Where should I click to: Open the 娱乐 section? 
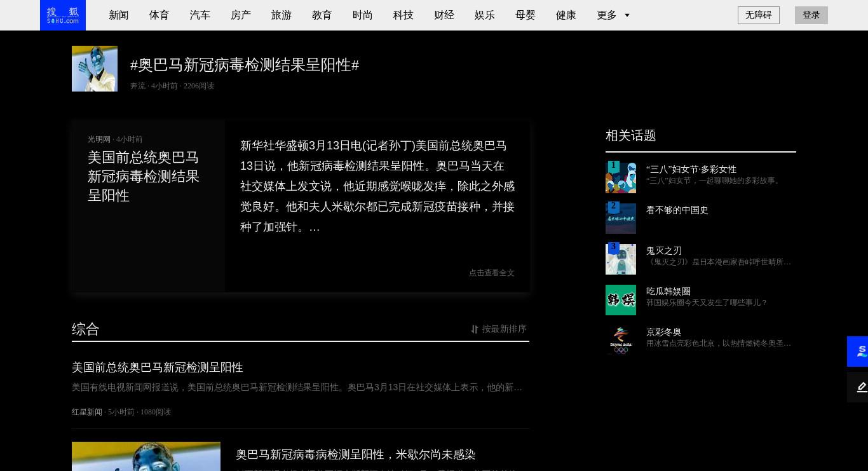pos(485,15)
